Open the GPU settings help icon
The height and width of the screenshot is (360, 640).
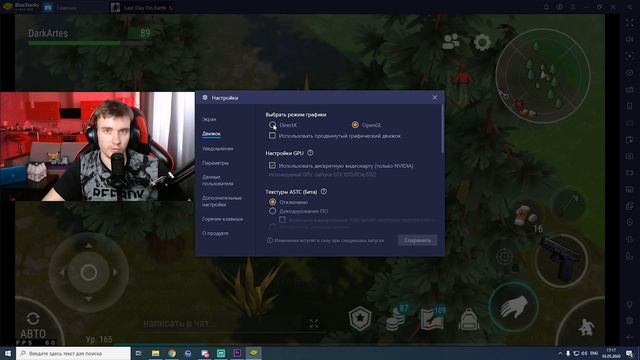coord(310,153)
